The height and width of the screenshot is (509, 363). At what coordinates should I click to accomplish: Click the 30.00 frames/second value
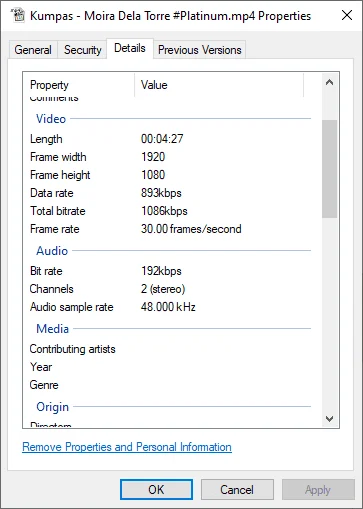[x=191, y=229]
